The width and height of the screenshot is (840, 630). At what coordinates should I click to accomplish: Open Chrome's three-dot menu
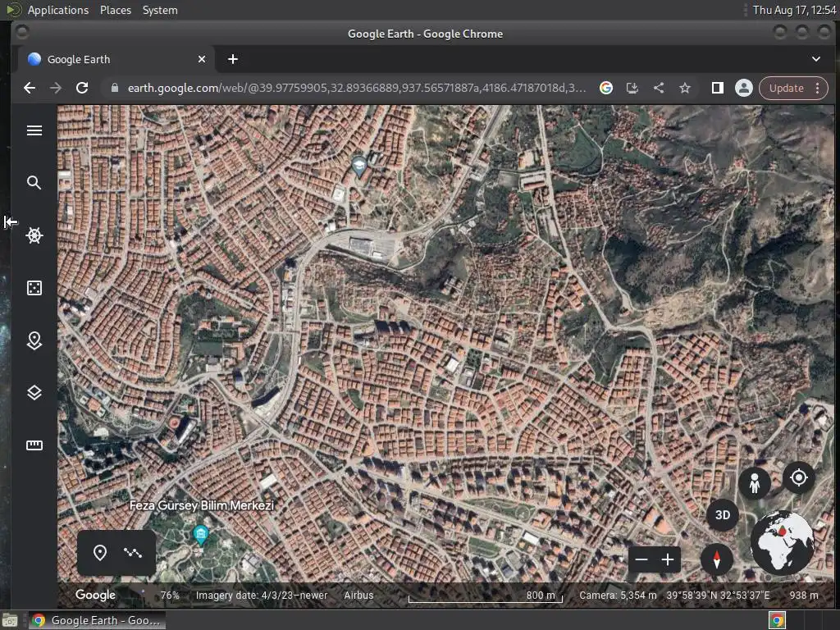[818, 88]
